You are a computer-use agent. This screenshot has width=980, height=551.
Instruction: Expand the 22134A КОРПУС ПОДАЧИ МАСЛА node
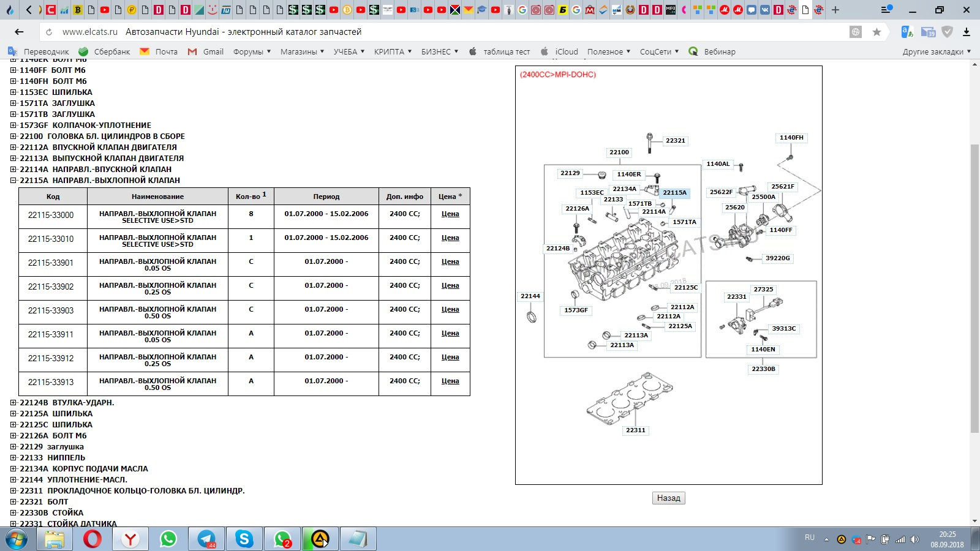click(x=13, y=469)
